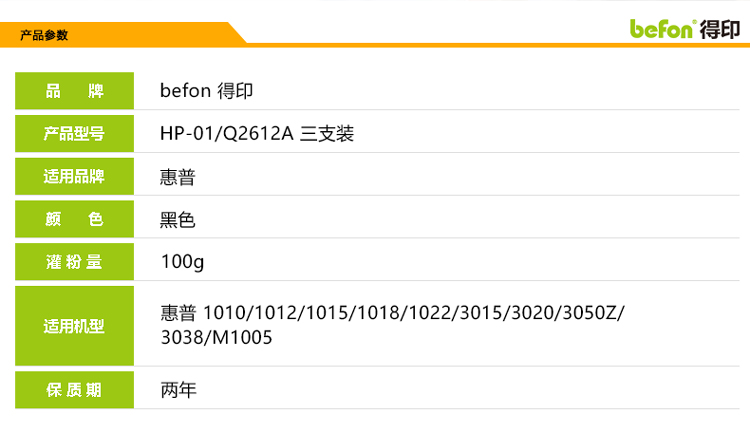750x422 pixels.
Task: Click the model number HP-01/Q2612A
Action: 227,134
